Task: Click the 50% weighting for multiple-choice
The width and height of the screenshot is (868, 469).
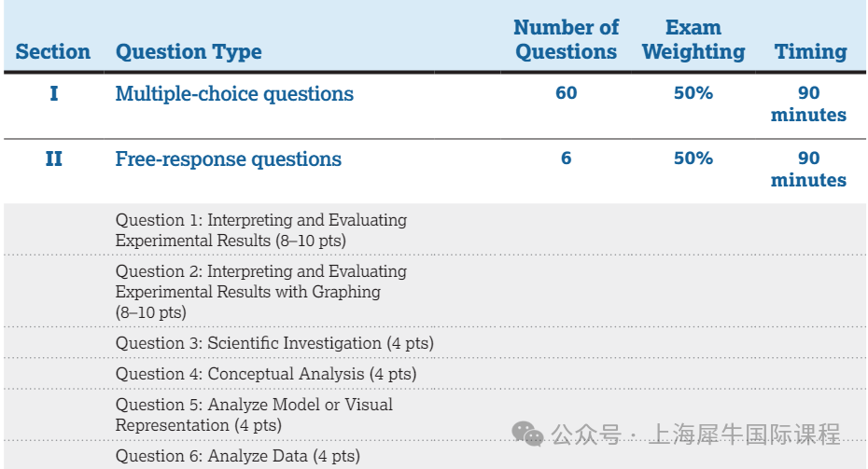Action: point(693,93)
